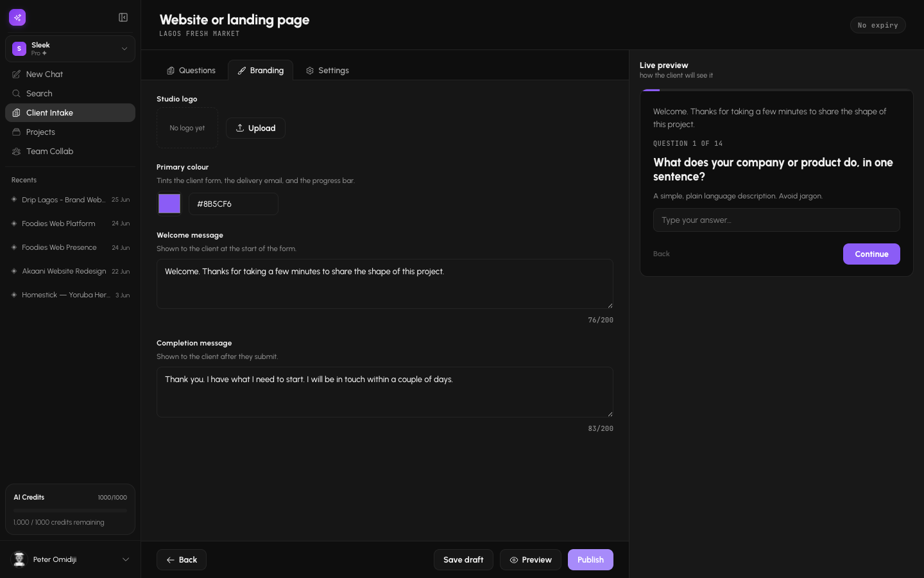
Task: Publish the intake form
Action: 590,560
